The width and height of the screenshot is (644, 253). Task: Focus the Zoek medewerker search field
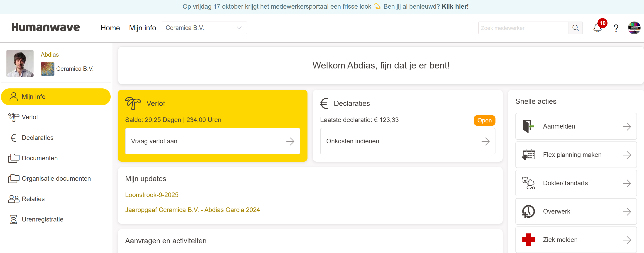coord(523,28)
